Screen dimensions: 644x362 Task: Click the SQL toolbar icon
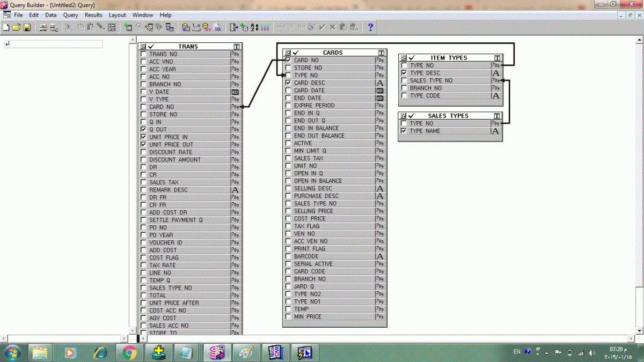(x=217, y=27)
